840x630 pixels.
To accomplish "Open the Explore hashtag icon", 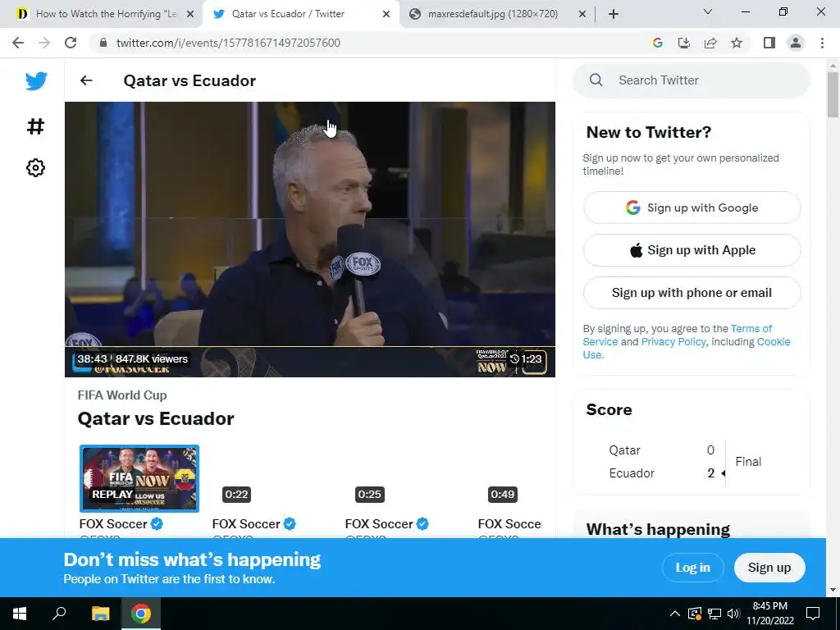I will point(35,126).
